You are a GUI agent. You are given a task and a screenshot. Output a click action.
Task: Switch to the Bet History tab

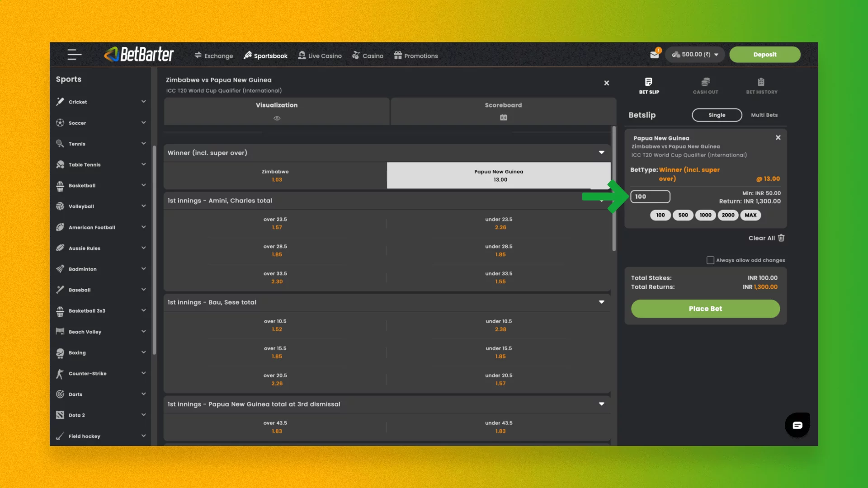coord(762,86)
